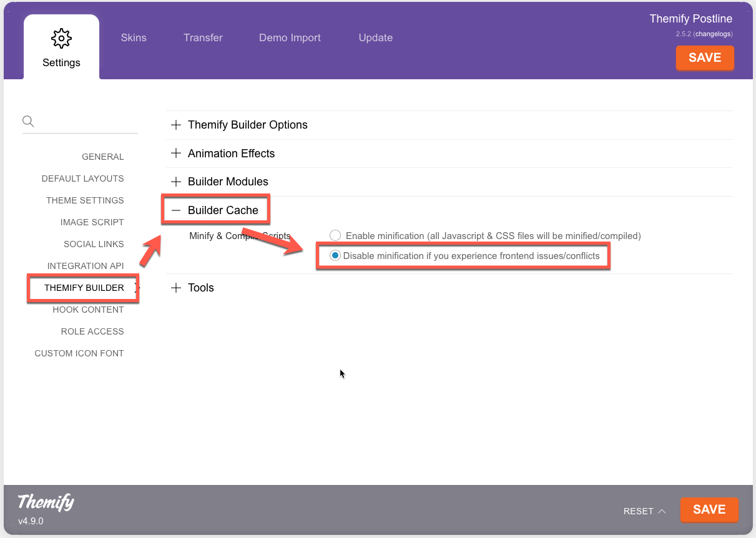Open the RESET dropdown arrow

point(662,511)
